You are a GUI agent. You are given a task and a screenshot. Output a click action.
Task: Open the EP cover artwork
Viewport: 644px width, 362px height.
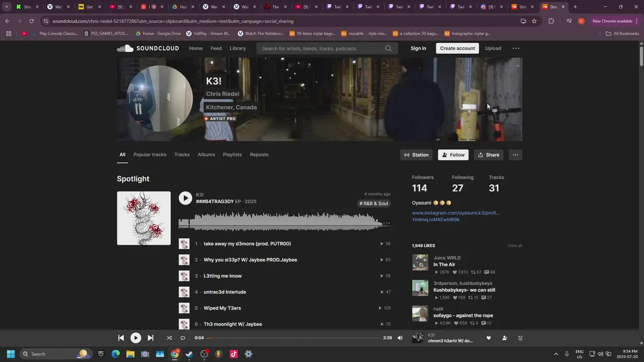click(x=144, y=218)
